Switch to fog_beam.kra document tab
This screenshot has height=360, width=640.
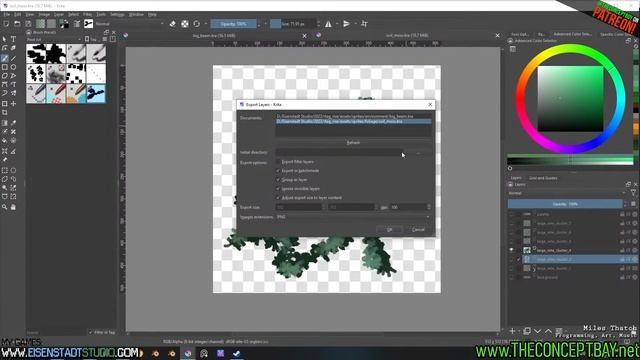[x=214, y=36]
